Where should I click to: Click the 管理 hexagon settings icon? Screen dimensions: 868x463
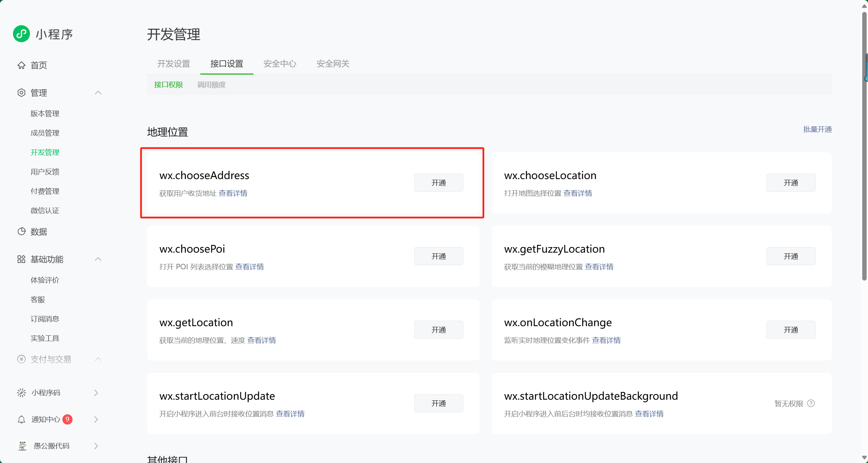point(21,93)
